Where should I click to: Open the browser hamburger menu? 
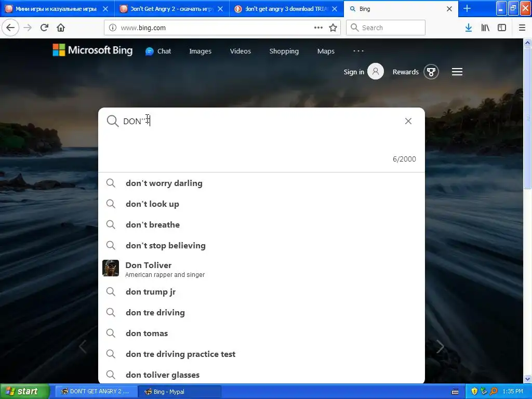click(x=522, y=28)
